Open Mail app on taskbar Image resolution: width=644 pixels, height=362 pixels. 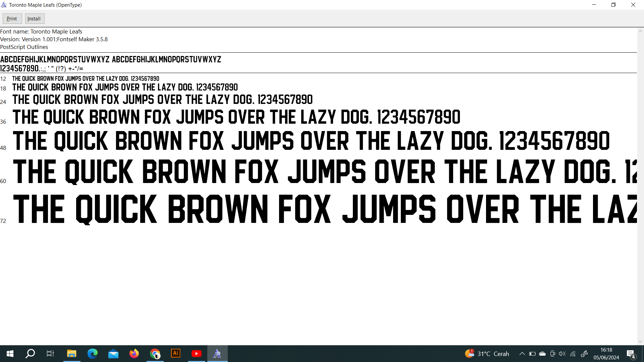pyautogui.click(x=113, y=354)
